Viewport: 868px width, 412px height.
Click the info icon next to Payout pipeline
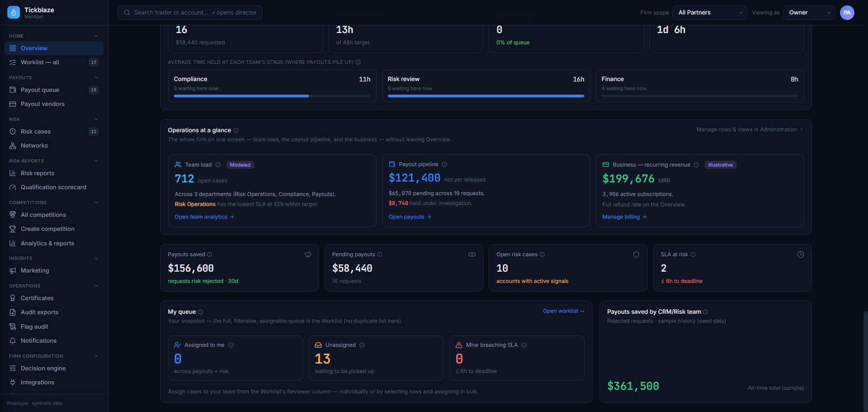click(444, 164)
